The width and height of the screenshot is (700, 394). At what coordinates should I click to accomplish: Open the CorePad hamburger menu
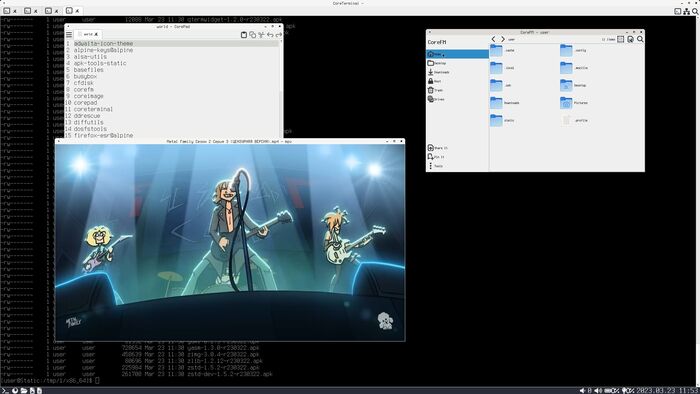(x=69, y=34)
